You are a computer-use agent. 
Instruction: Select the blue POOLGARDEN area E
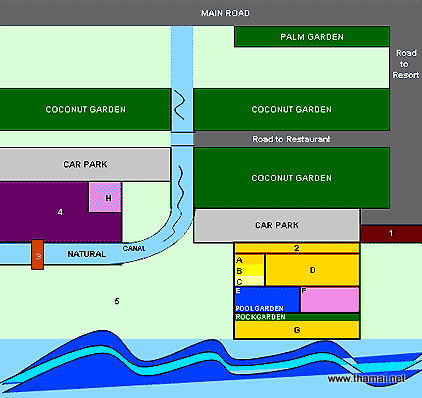tap(267, 300)
